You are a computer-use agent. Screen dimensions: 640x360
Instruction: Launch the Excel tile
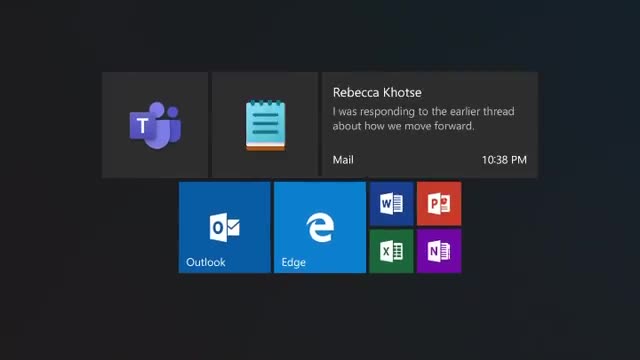pyautogui.click(x=391, y=251)
